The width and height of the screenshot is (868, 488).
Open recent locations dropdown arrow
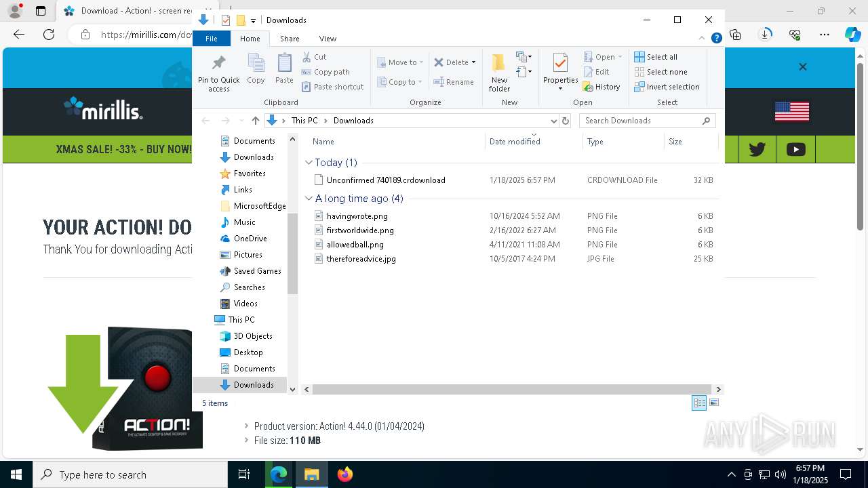point(241,121)
